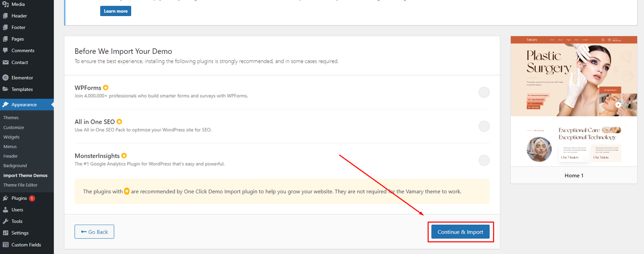Open Menus submenu item
This screenshot has width=644, height=254.
[x=10, y=147]
